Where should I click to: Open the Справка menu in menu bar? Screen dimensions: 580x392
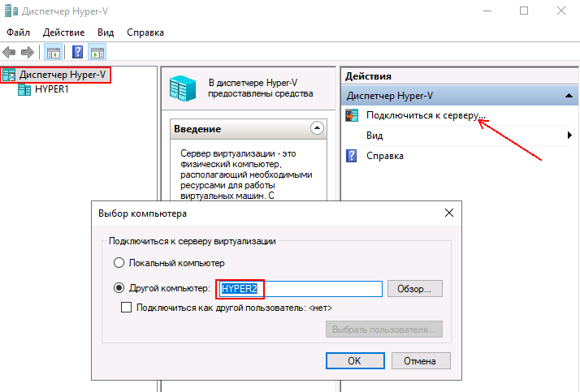point(145,32)
